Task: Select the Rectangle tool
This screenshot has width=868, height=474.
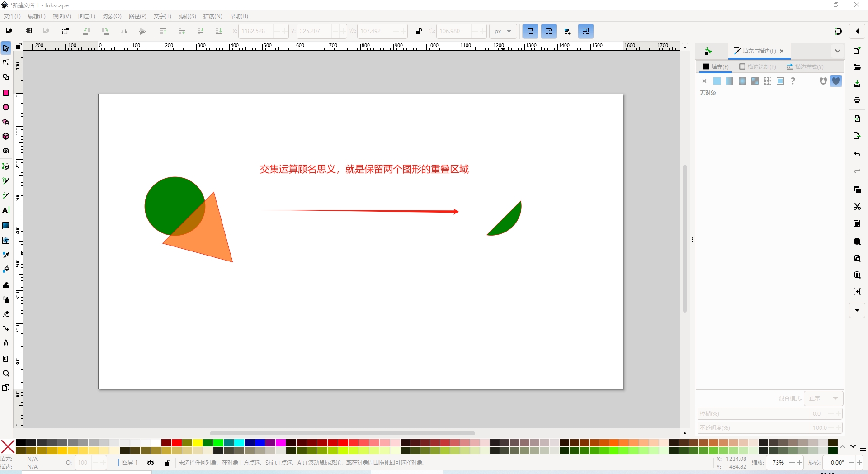Action: (6, 93)
